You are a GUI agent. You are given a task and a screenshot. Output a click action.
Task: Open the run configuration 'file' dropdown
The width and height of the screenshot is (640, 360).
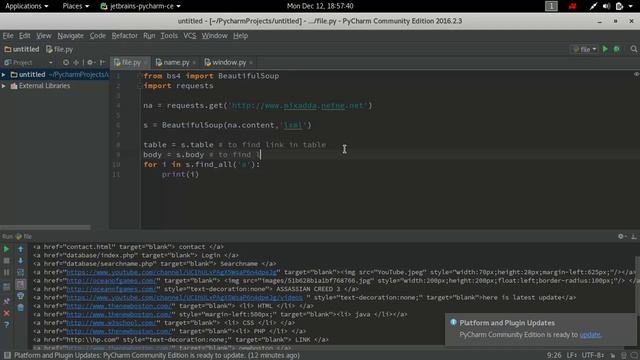(585, 49)
